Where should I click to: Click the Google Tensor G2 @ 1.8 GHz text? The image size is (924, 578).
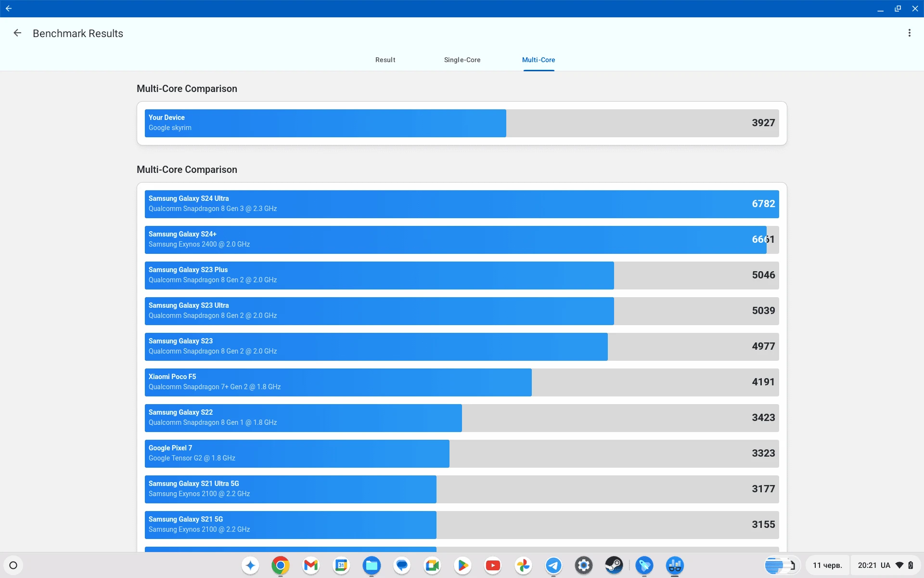click(x=192, y=458)
